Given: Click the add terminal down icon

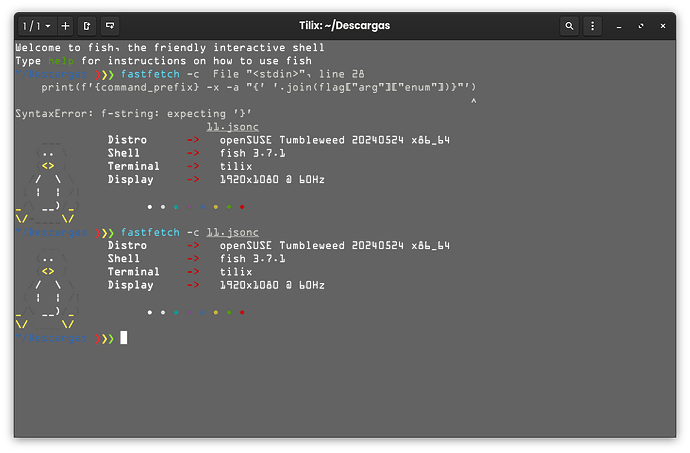Looking at the screenshot, I should click(x=110, y=26).
